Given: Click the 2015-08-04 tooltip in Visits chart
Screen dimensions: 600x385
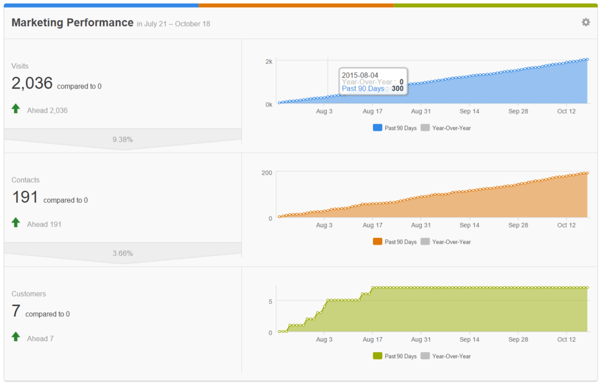Looking at the screenshot, I should click(x=373, y=82).
